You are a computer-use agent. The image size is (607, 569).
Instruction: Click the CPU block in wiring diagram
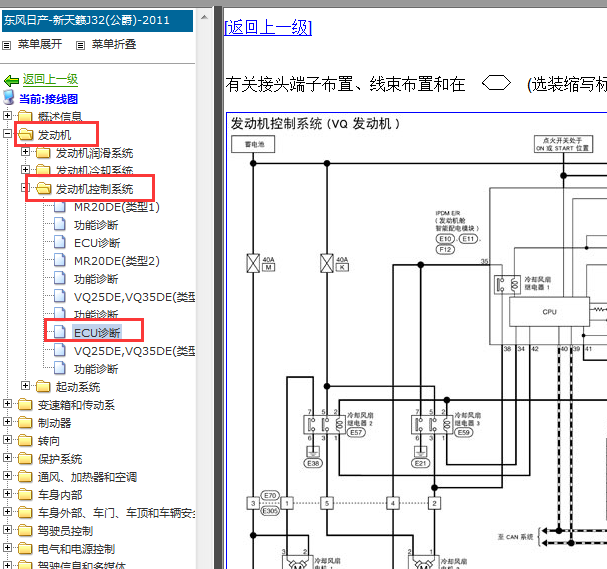549,312
